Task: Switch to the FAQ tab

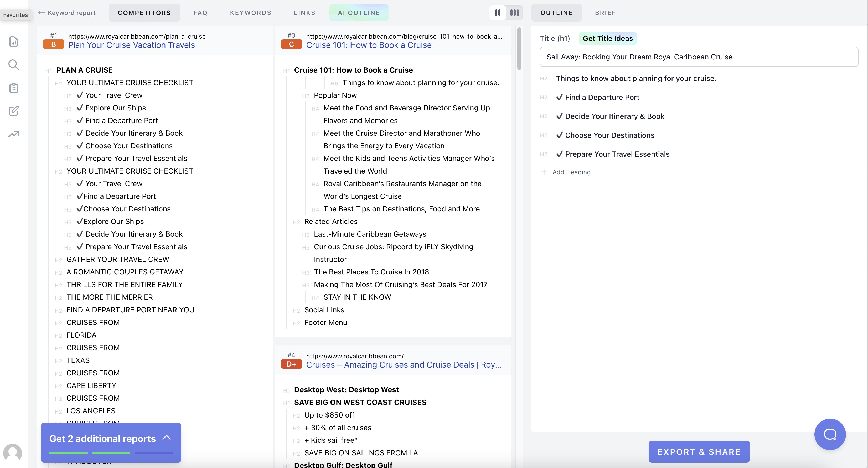Action: [x=200, y=13]
